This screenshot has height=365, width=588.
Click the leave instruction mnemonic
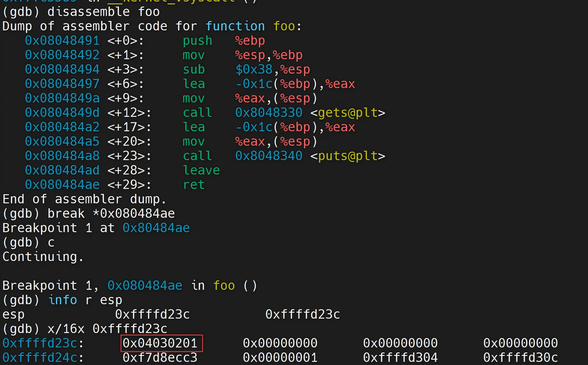[x=201, y=170]
